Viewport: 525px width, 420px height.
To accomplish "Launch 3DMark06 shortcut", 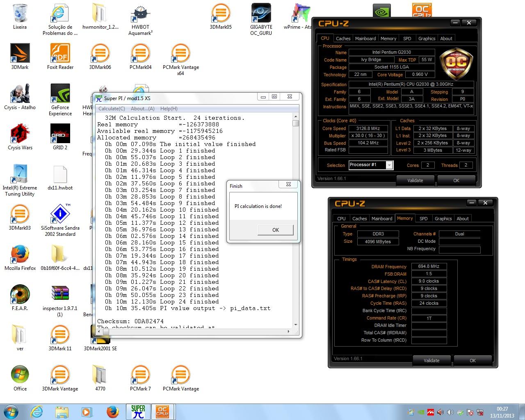I will pyautogui.click(x=100, y=57).
